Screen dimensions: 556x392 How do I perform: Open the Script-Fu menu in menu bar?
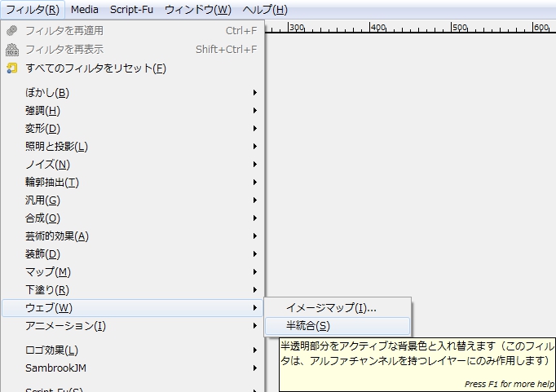(x=131, y=10)
